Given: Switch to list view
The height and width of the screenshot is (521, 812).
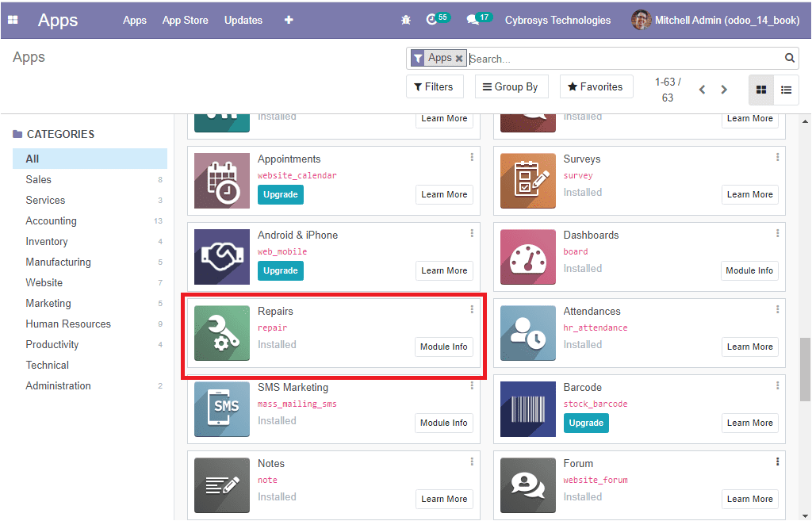Looking at the screenshot, I should (786, 90).
